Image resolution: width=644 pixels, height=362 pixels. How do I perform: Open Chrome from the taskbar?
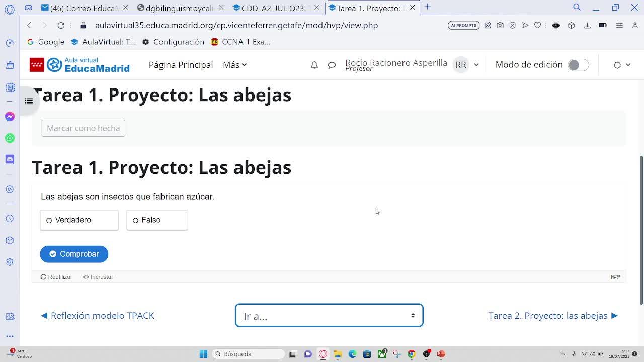click(411, 354)
